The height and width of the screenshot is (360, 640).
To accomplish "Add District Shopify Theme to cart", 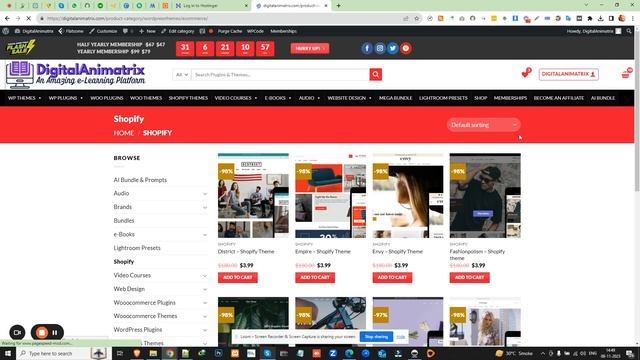I will coord(238,277).
